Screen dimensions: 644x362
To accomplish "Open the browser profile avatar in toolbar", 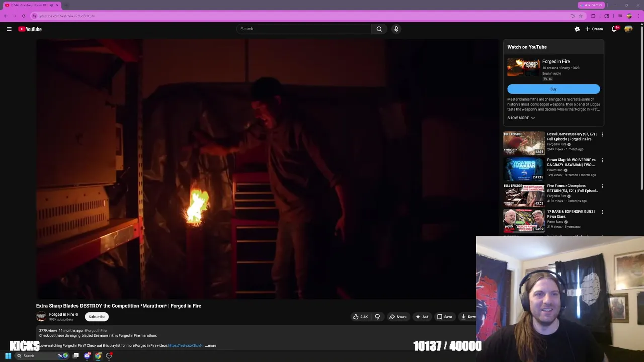I will coord(629,16).
